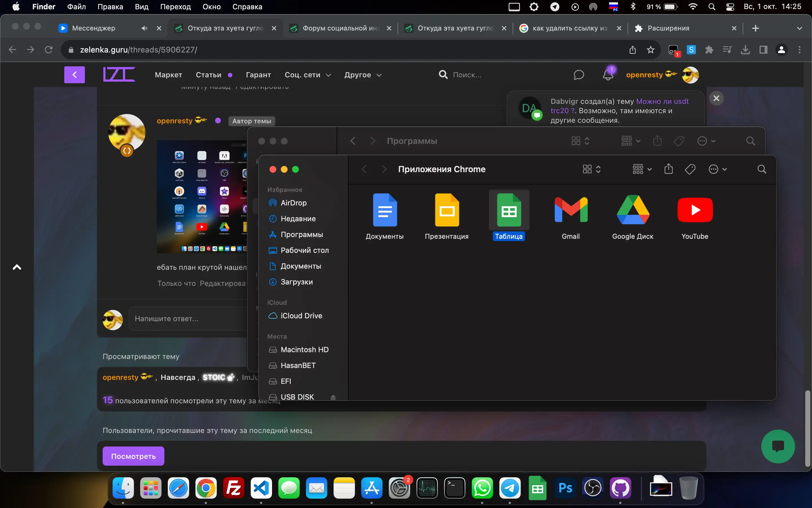Click the page vertical scrollbar
The image size is (812, 508).
tap(808, 428)
